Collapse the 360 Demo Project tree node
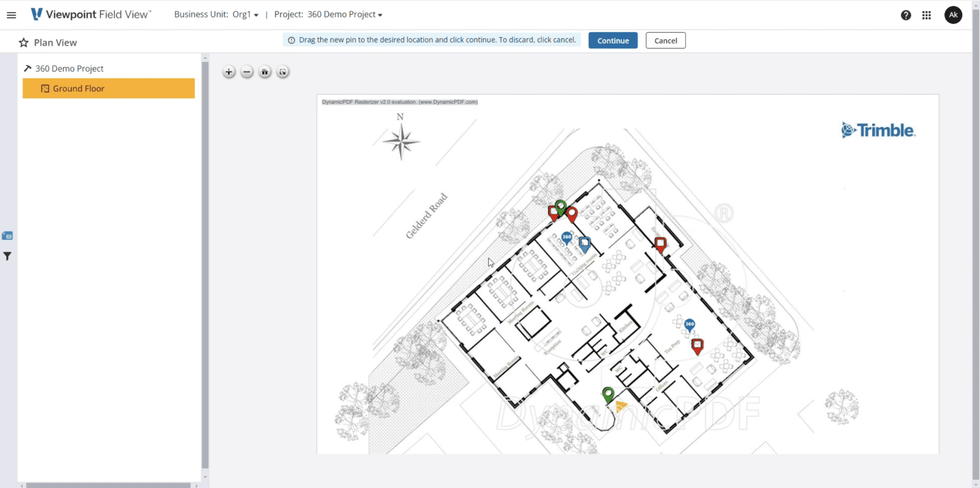Viewport: 980px width, 488px height. click(28, 69)
